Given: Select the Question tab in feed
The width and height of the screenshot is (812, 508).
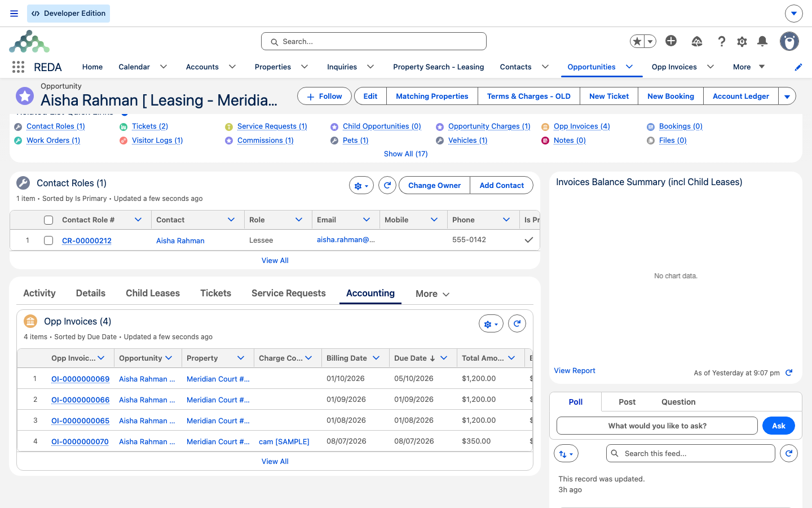Looking at the screenshot, I should tap(678, 402).
